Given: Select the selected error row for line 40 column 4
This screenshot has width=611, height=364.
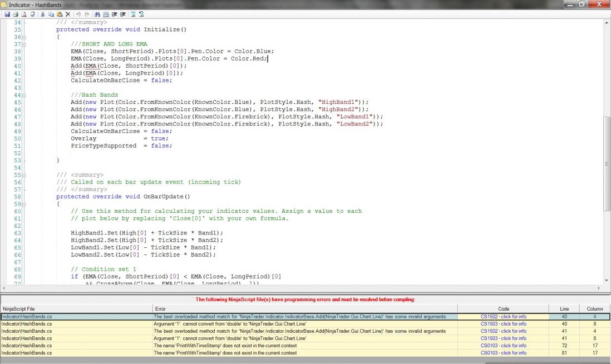Looking at the screenshot, I should tap(305, 317).
